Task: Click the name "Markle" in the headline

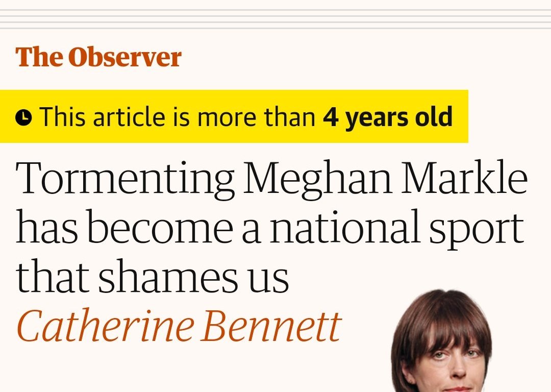Action: pos(465,179)
